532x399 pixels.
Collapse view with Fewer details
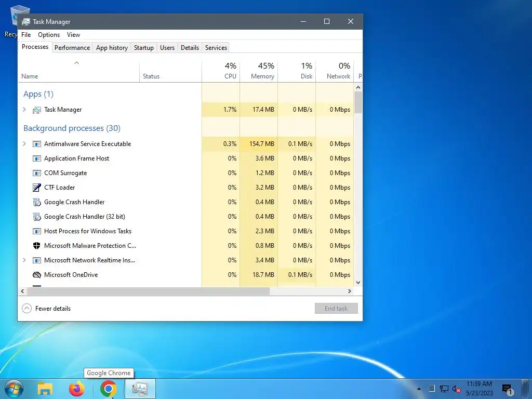pyautogui.click(x=46, y=309)
